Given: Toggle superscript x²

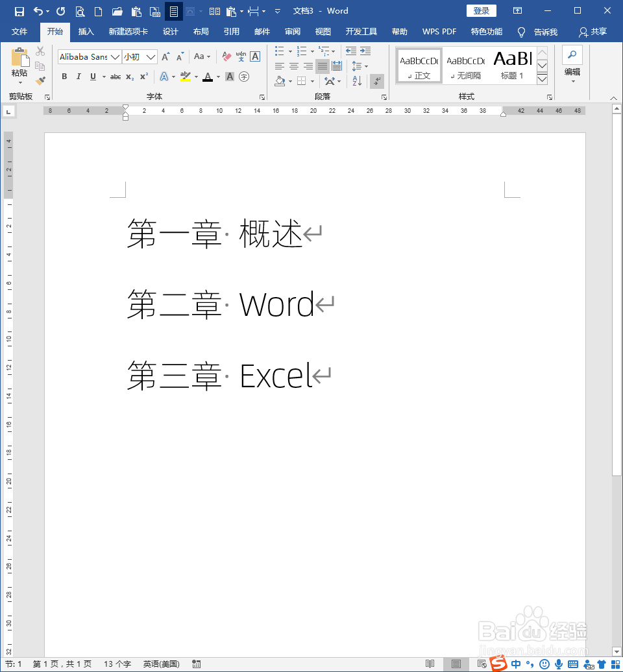Looking at the screenshot, I should [x=144, y=77].
